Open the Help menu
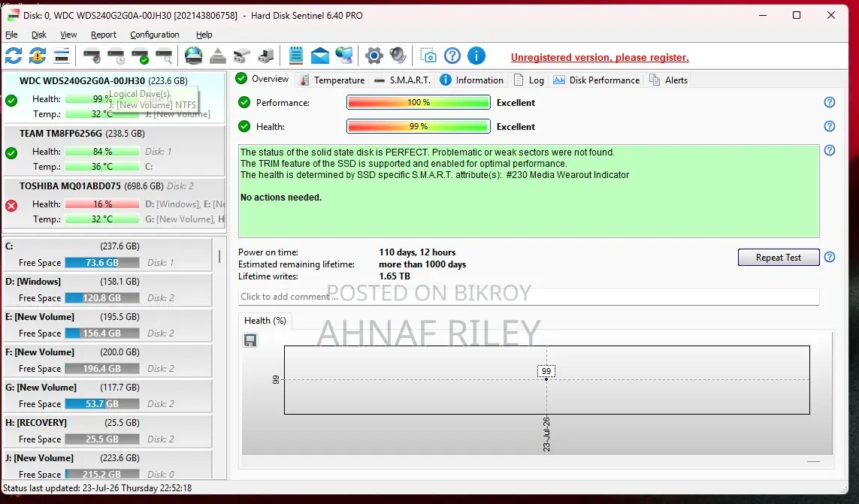The image size is (859, 504). 204,35
